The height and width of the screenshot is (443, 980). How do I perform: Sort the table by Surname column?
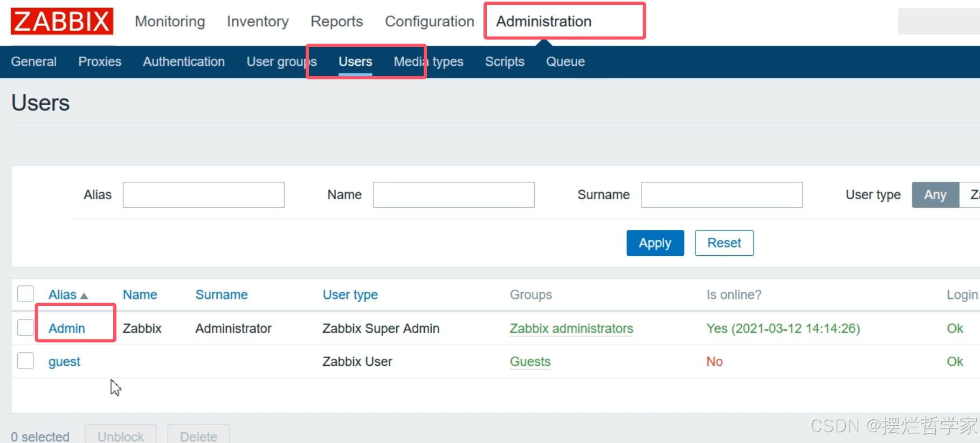point(222,295)
